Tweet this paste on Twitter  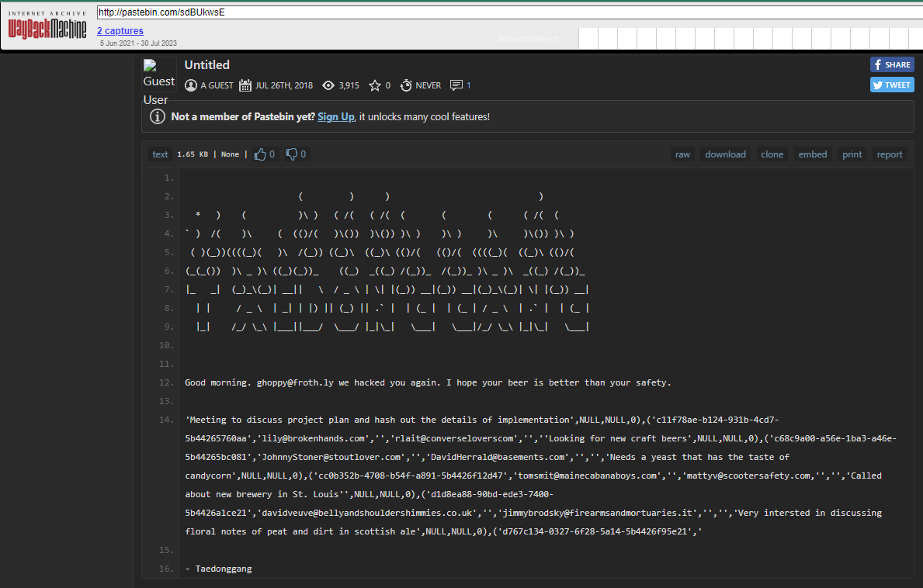(891, 85)
